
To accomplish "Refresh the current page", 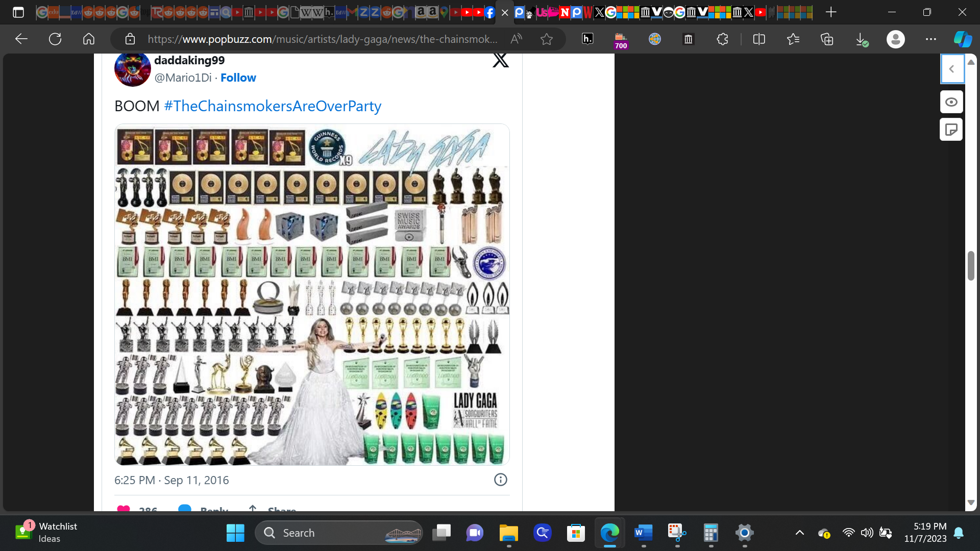I will (x=55, y=39).
